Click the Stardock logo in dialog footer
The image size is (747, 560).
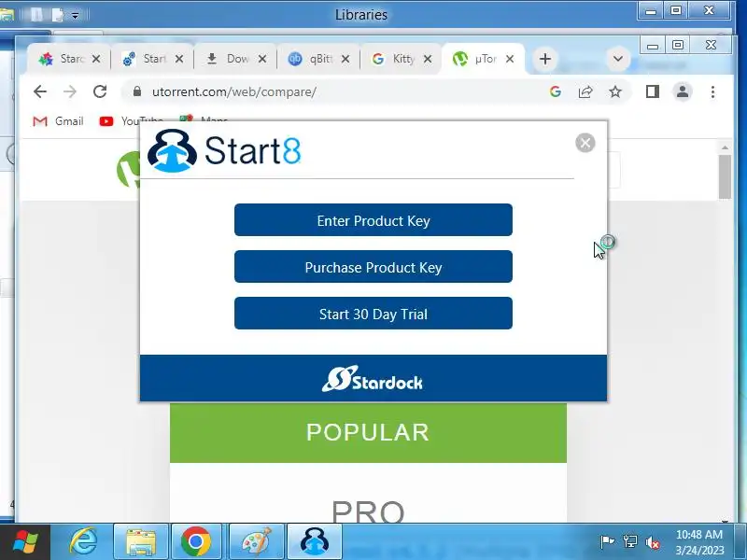(x=373, y=379)
